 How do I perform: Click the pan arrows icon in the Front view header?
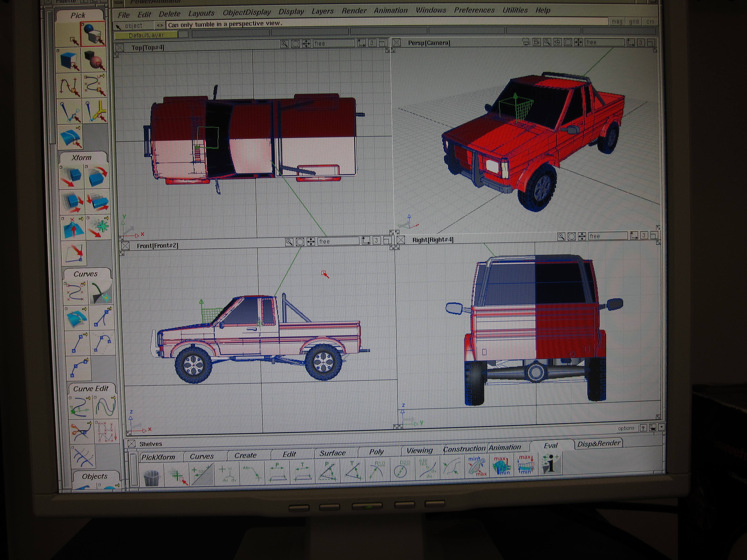[x=311, y=242]
